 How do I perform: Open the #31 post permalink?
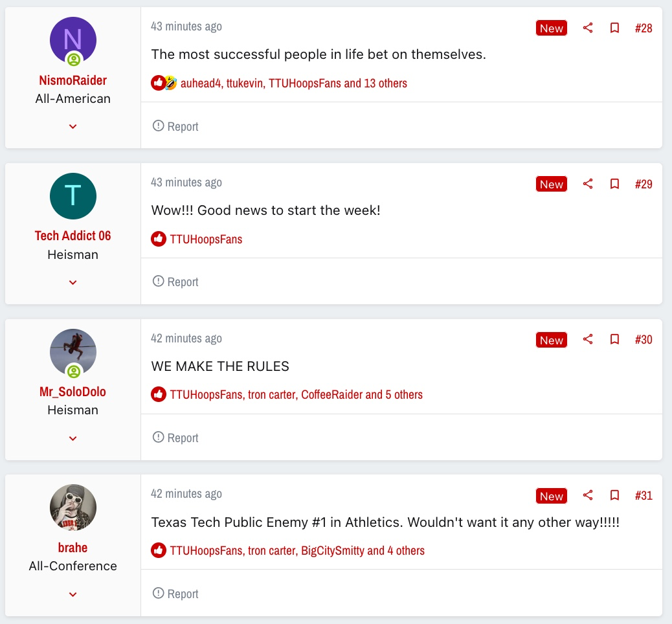(x=644, y=495)
